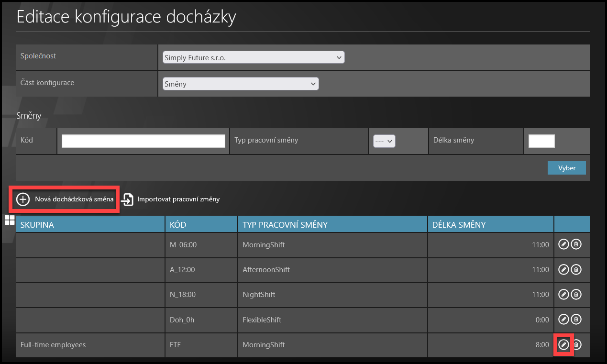The width and height of the screenshot is (607, 364).
Task: Remove the N_18:00 NightShift using trash icon
Action: point(576,294)
